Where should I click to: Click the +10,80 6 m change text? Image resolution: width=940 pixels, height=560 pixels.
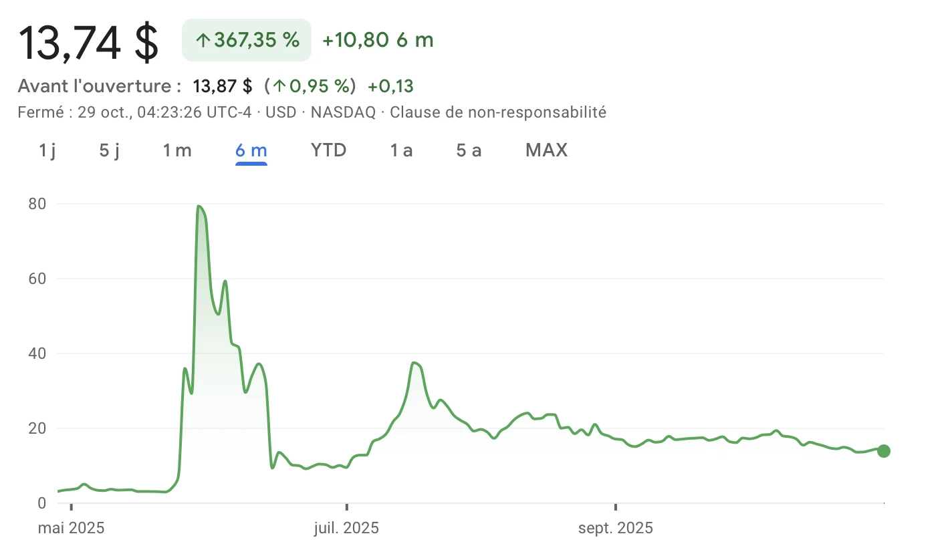[377, 40]
